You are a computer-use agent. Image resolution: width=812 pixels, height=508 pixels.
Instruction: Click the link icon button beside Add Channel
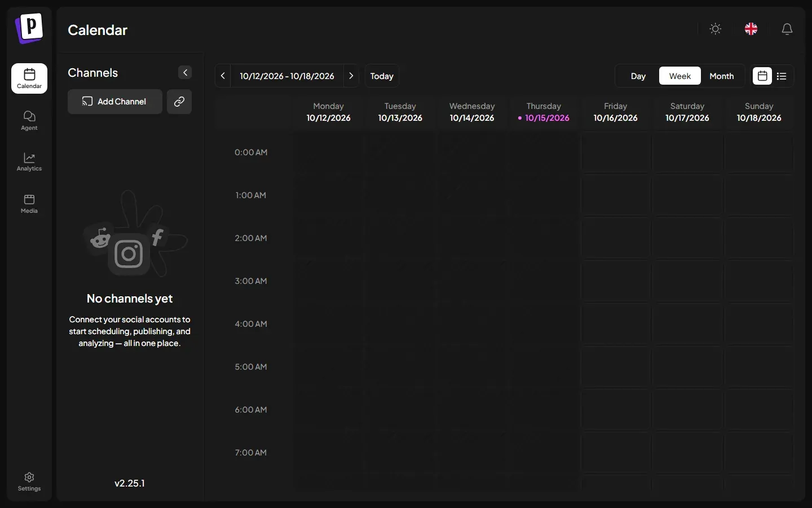179,102
